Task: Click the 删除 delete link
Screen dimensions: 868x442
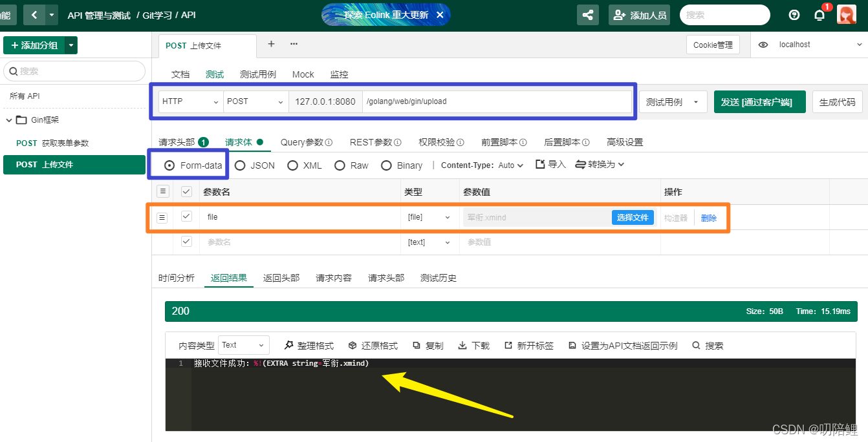Action: click(709, 218)
